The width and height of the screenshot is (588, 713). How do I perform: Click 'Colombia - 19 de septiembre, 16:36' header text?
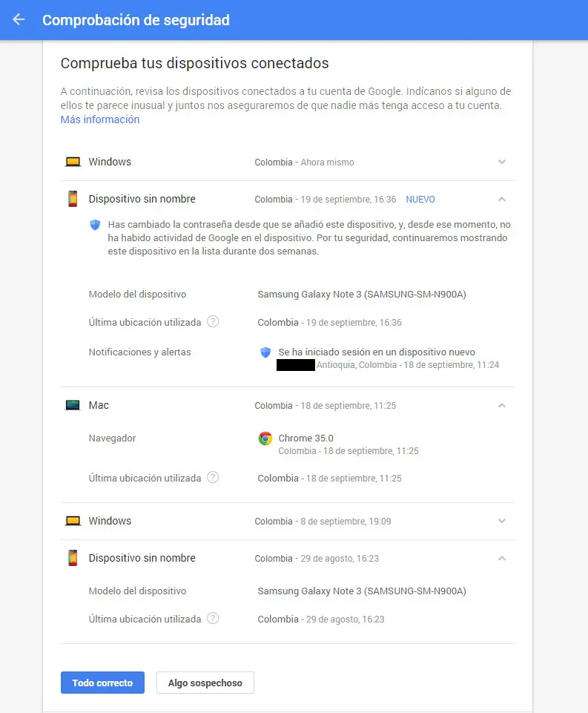[x=326, y=199]
